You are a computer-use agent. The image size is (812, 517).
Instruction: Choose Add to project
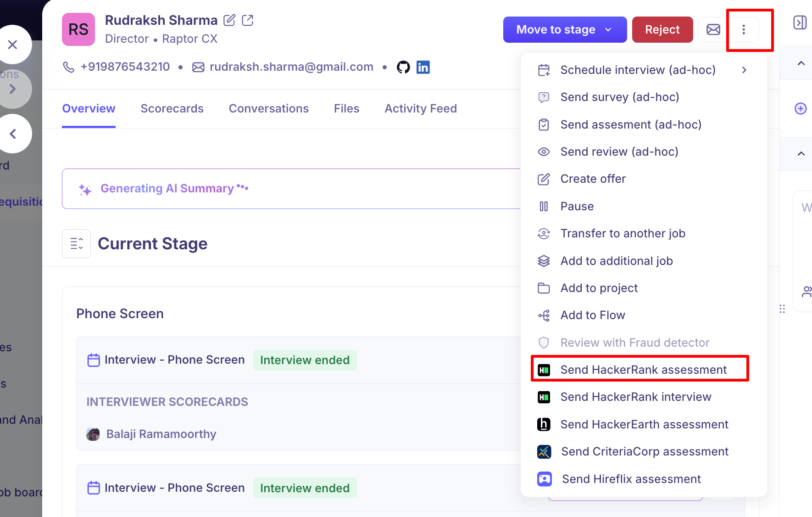click(644, 288)
